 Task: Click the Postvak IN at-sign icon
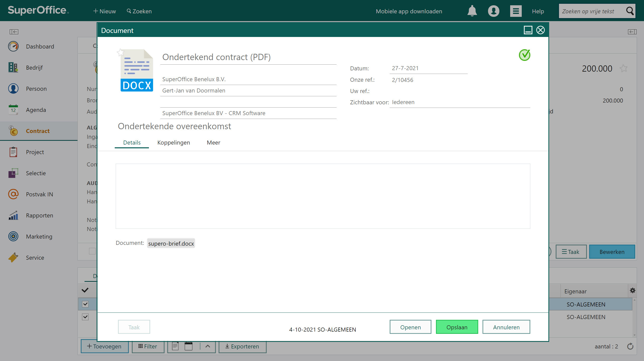point(13,194)
